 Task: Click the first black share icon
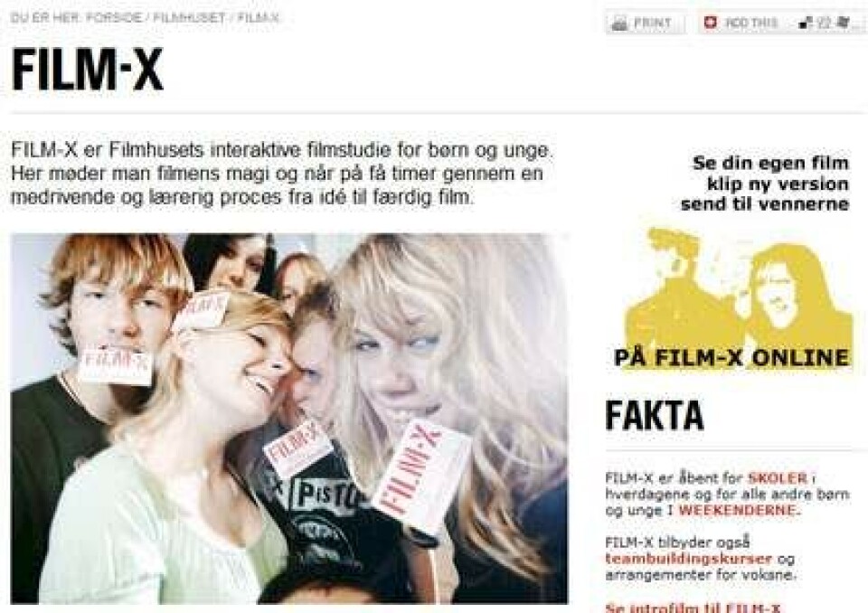pyautogui.click(x=806, y=23)
